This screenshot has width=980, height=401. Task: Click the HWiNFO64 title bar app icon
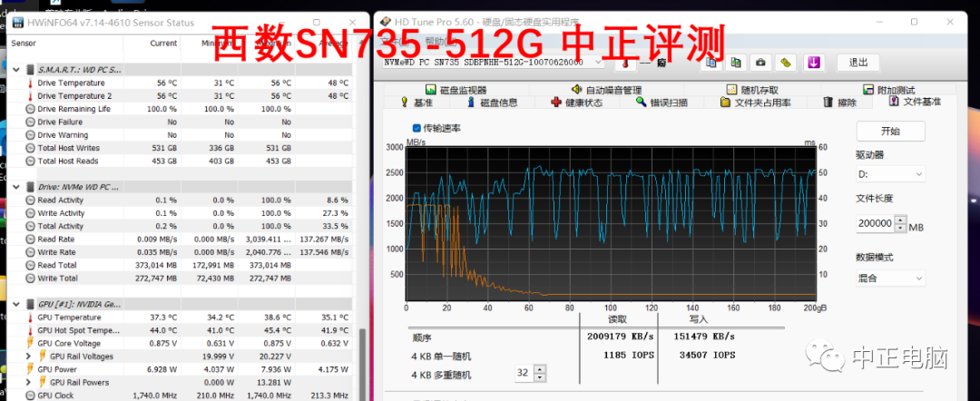(x=17, y=23)
